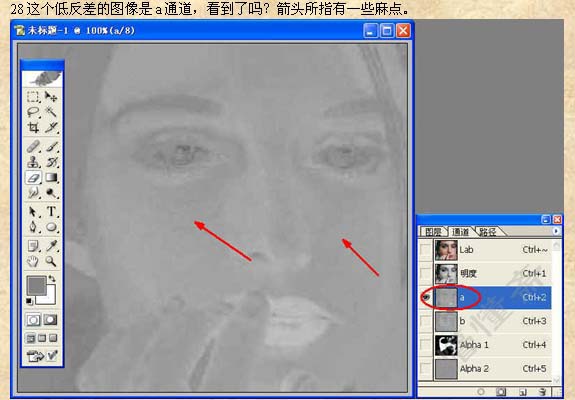Select the Hand tool

click(33, 261)
